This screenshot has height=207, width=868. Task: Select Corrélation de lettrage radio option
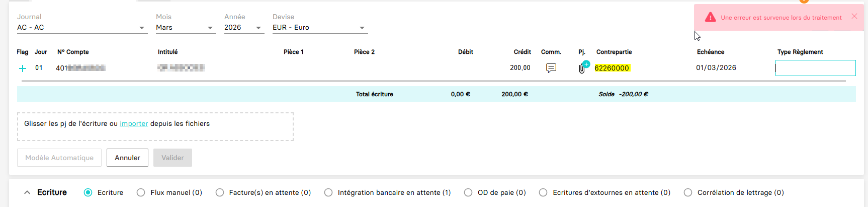tap(688, 192)
